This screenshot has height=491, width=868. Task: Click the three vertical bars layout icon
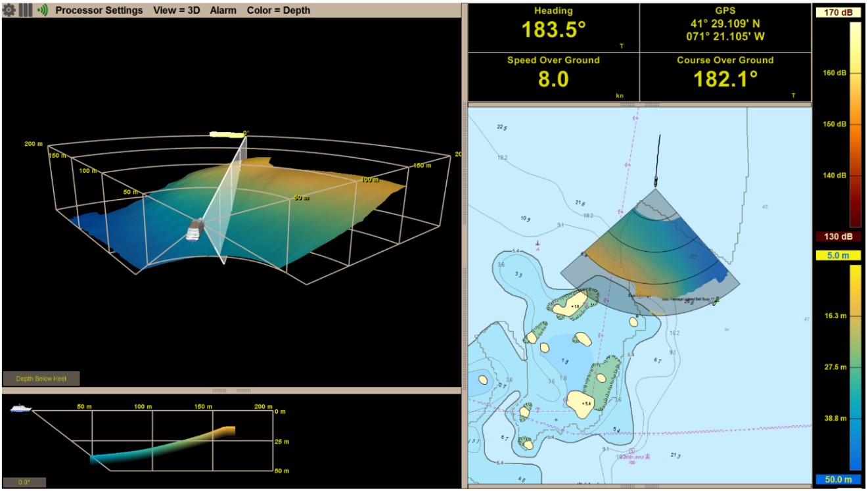tap(26, 11)
